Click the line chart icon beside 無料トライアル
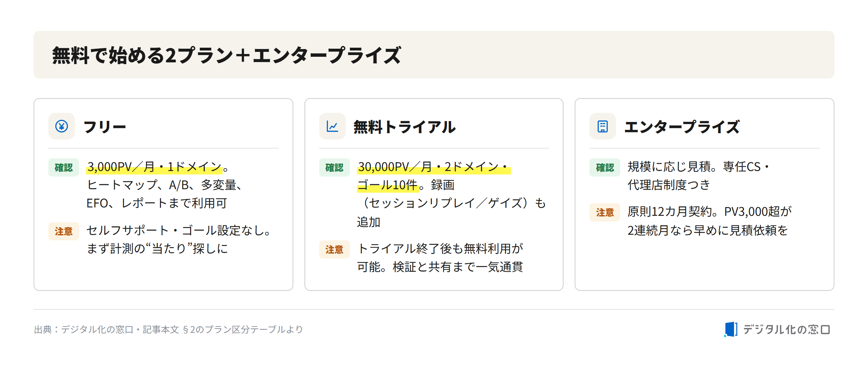The height and width of the screenshot is (370, 868). (332, 126)
